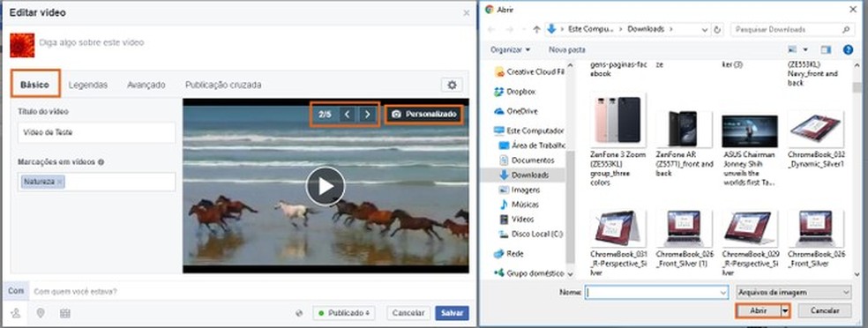Select OneDrive in sidebar

[x=516, y=111]
